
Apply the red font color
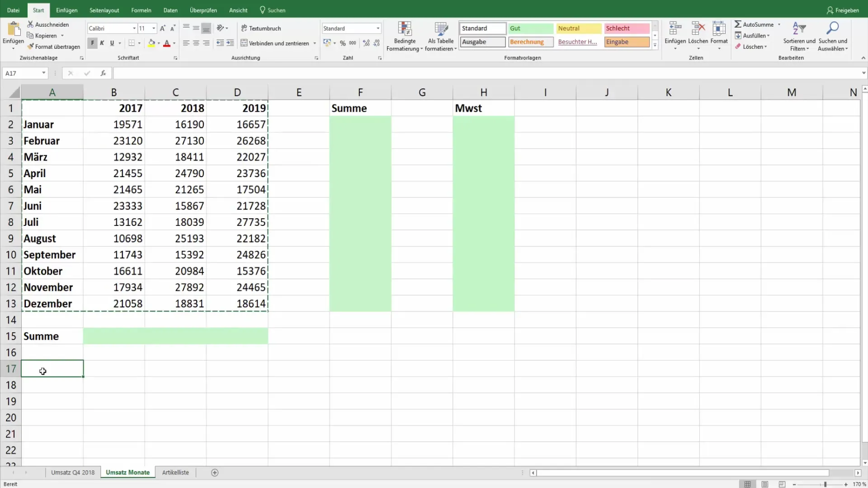167,43
